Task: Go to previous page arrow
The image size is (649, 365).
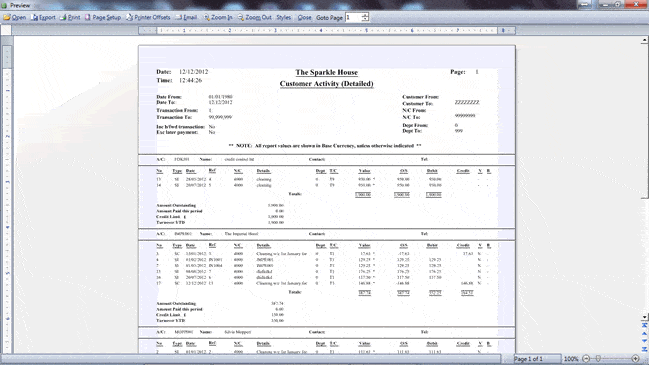Action: pos(644,334)
